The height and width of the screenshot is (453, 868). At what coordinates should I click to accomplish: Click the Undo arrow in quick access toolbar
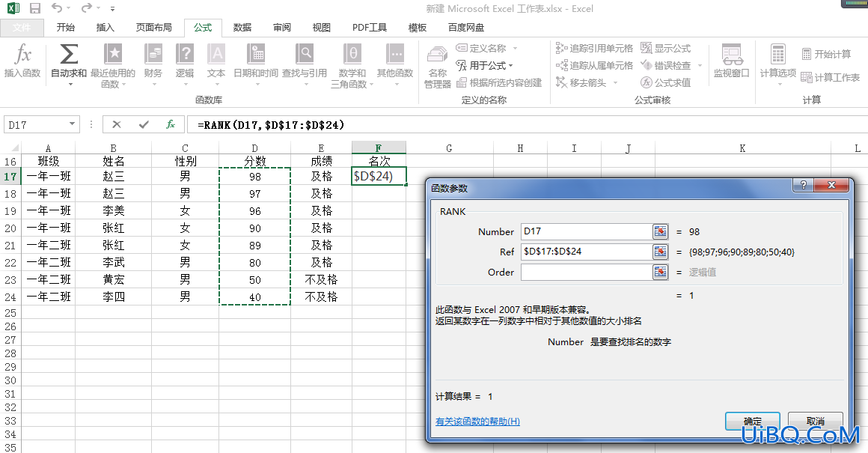click(x=56, y=7)
